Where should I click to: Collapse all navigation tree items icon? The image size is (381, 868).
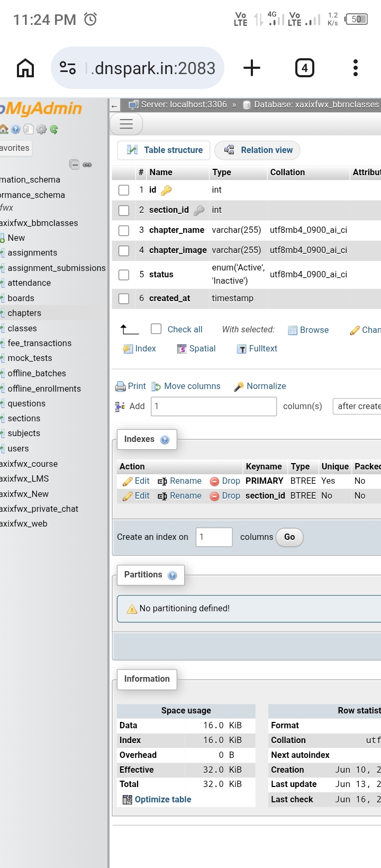click(x=75, y=165)
